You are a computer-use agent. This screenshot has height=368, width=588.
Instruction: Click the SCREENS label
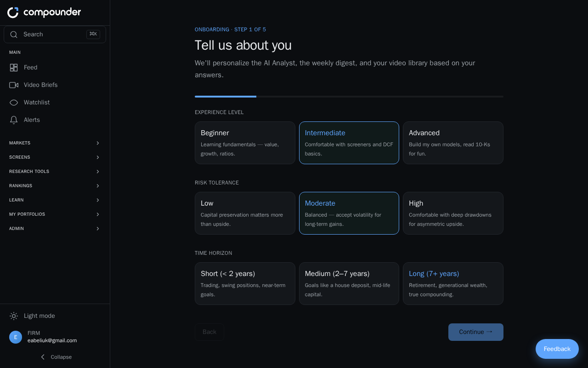tap(20, 157)
